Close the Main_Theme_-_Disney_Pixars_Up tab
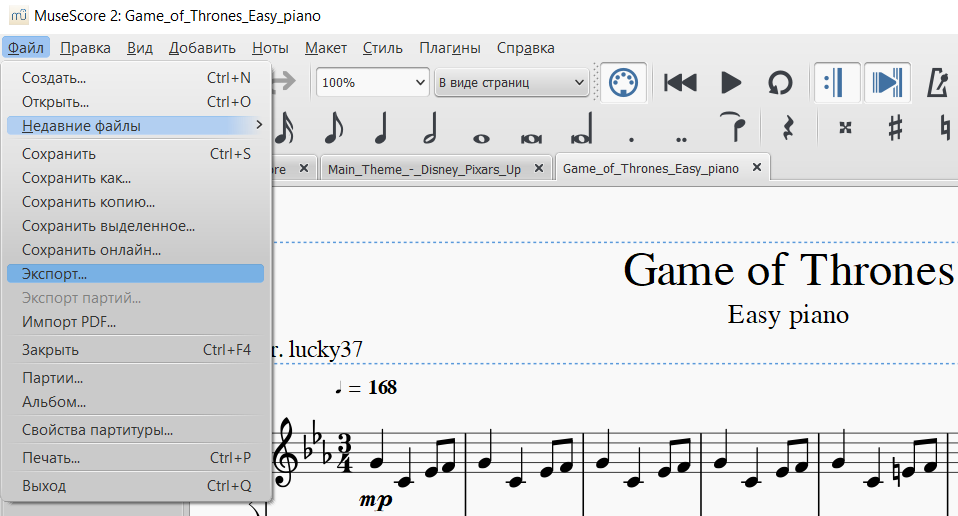This screenshot has height=516, width=958. pyautogui.click(x=539, y=168)
